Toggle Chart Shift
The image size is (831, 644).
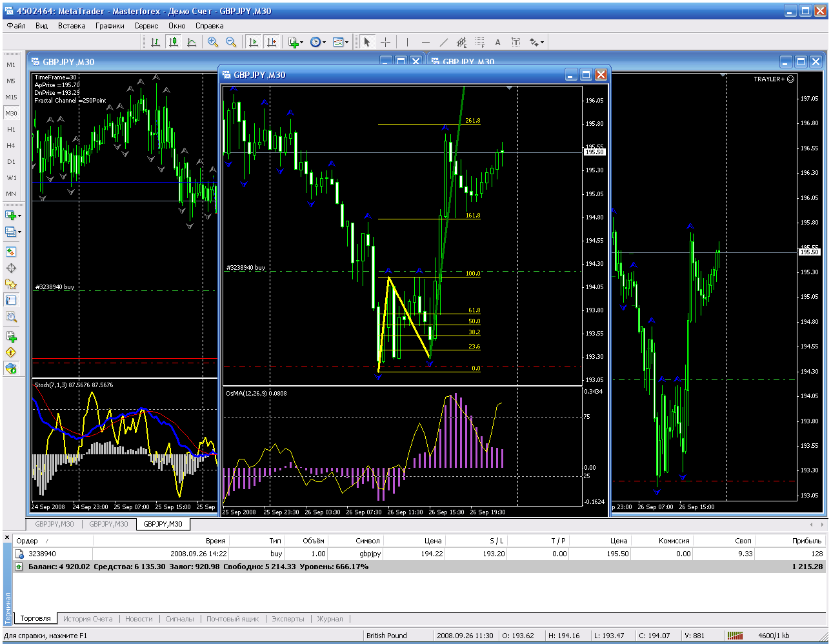coord(272,42)
